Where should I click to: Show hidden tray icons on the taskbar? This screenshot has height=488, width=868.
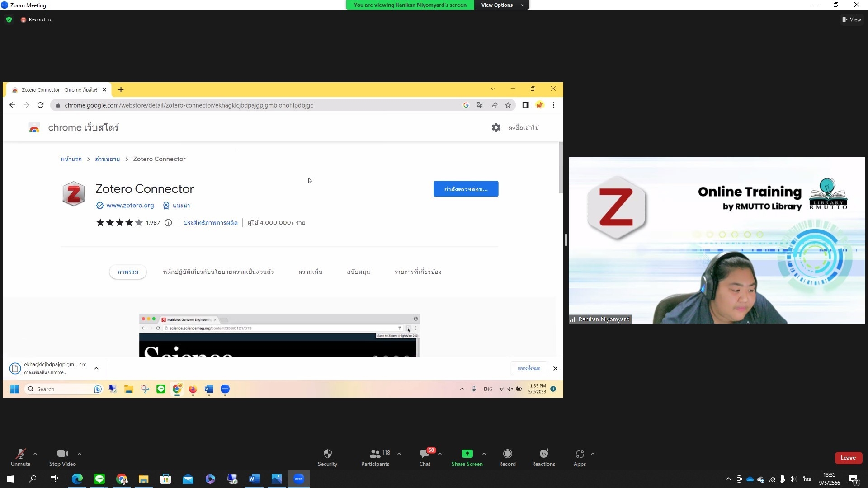[728, 479]
